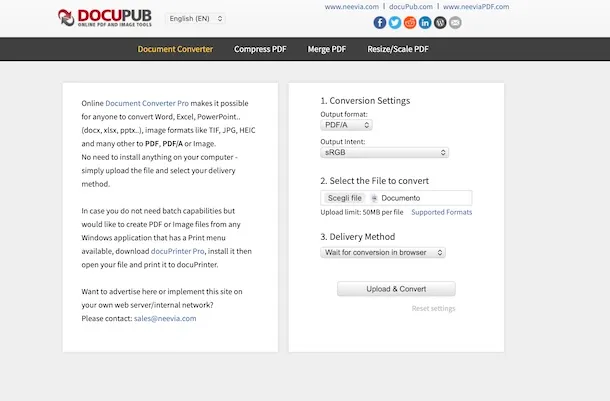The image size is (610, 401).
Task: Click the DocuPub logo
Action: 105,18
